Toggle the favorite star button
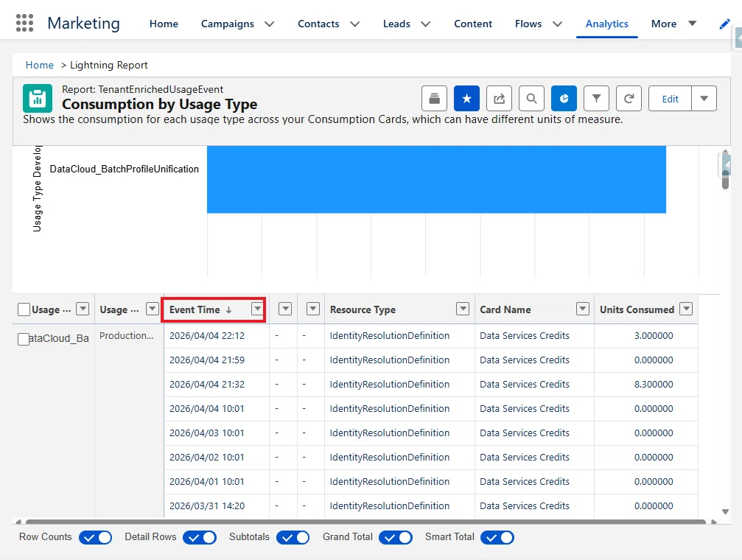Viewport: 742px width, 560px height. click(x=466, y=99)
